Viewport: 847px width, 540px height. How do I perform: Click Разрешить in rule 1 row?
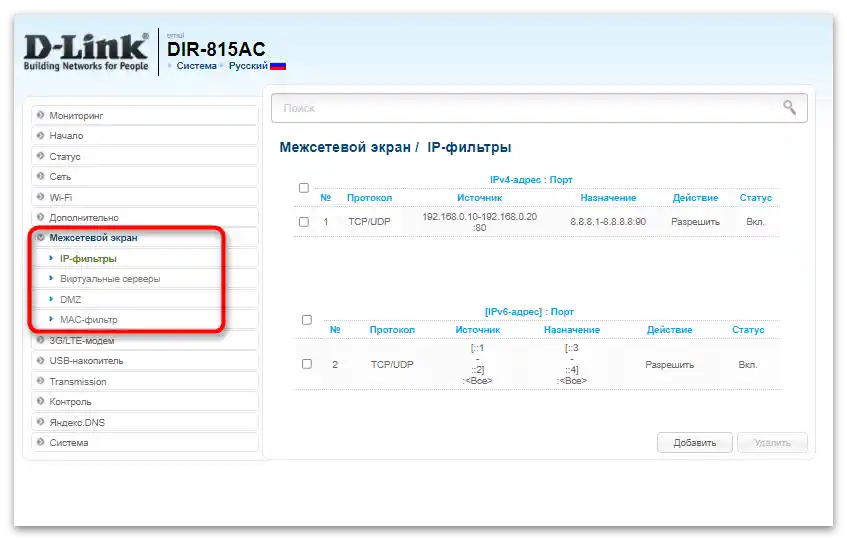pos(695,222)
